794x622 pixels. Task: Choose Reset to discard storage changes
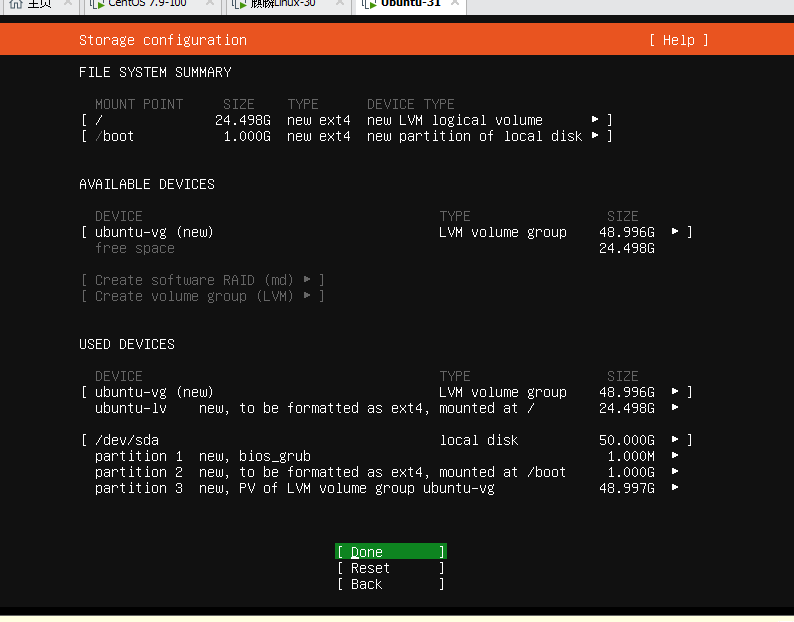click(x=390, y=568)
